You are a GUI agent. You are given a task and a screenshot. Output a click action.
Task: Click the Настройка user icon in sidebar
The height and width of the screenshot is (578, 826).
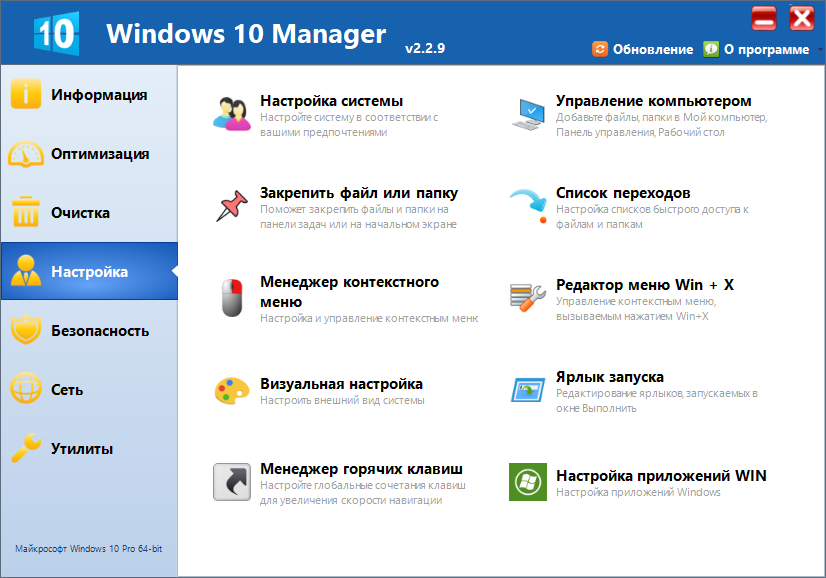tap(25, 271)
